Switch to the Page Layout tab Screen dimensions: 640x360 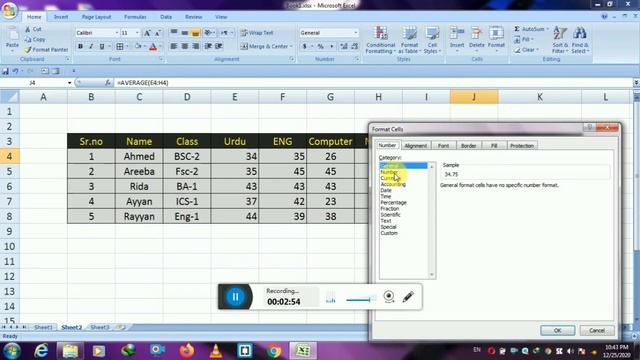point(96,17)
